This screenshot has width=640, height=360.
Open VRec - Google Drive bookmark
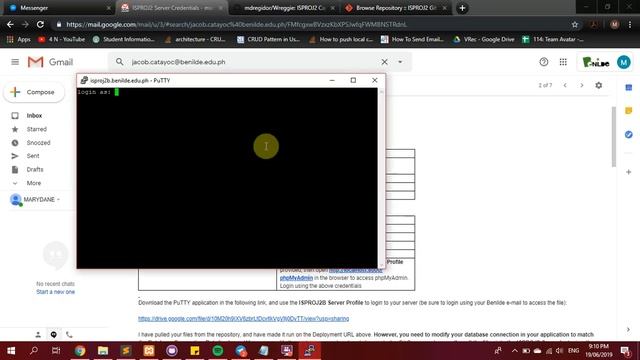click(x=484, y=39)
